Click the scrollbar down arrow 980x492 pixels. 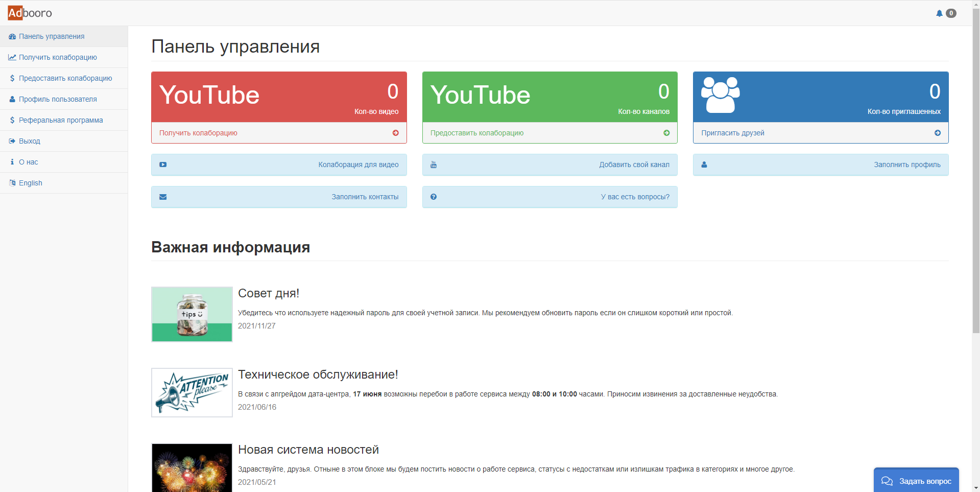976,488
